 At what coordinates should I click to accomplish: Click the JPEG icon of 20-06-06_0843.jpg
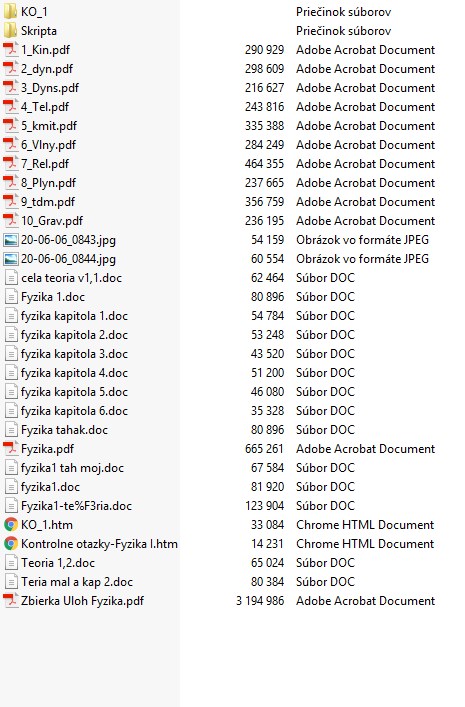[10, 240]
